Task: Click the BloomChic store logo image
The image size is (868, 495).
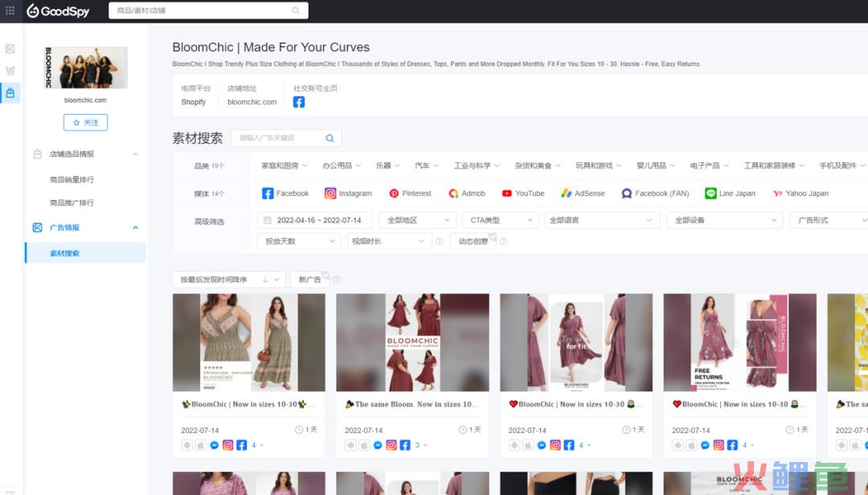Action: [x=86, y=67]
